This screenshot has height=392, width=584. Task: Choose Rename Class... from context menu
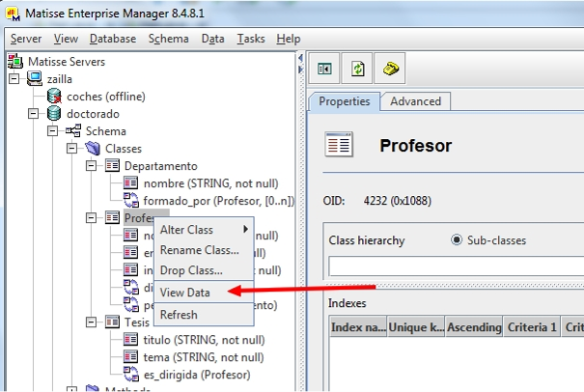pyautogui.click(x=204, y=250)
